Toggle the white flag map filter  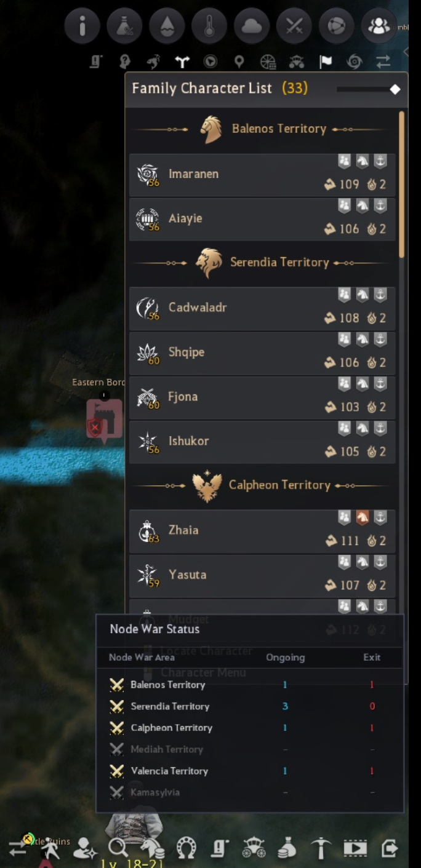tap(326, 62)
